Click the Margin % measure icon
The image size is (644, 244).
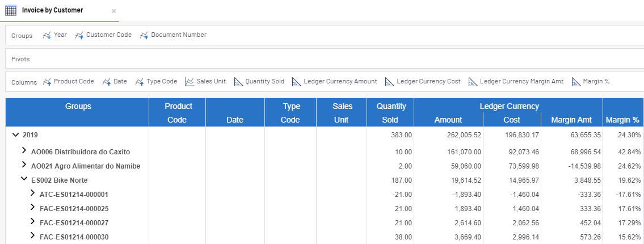click(x=576, y=82)
